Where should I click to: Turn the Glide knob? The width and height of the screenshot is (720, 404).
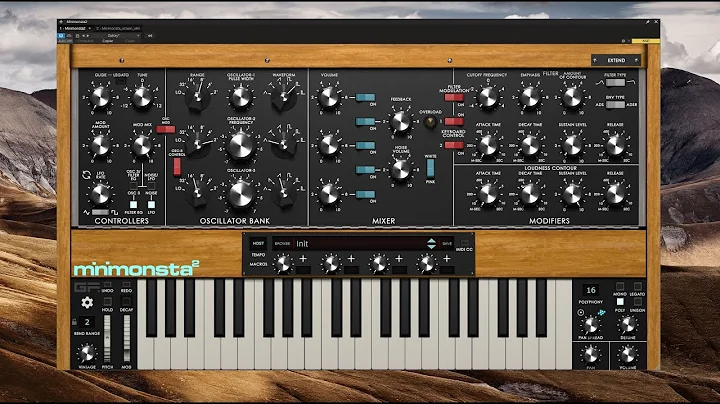pyautogui.click(x=100, y=97)
